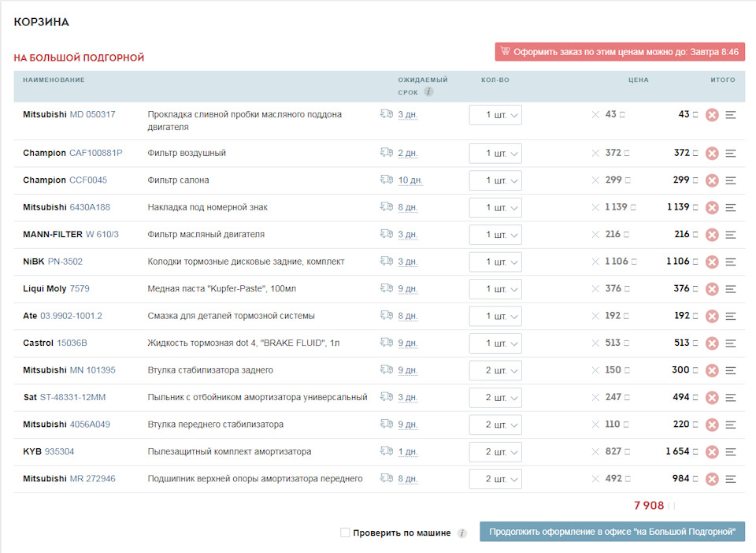The height and width of the screenshot is (553, 756).
Task: Click НА БОЛЬШОЙ ПОДГОРНОЙ section heading
Action: [x=79, y=58]
